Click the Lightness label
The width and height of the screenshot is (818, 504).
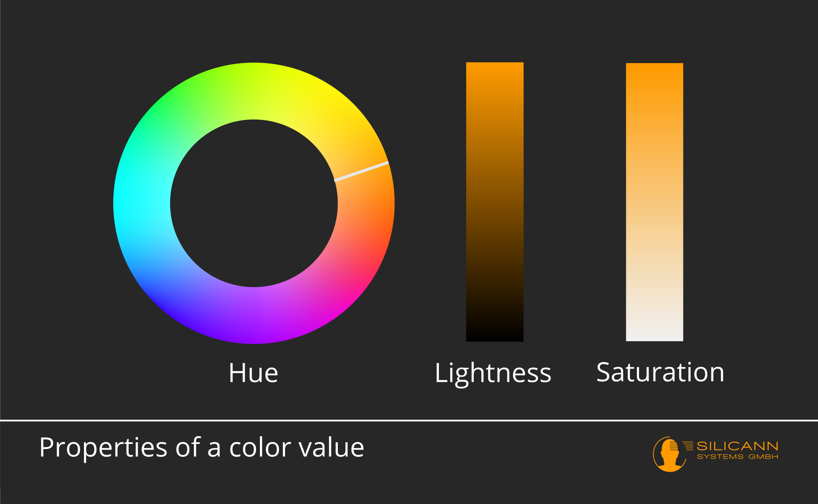pyautogui.click(x=493, y=374)
